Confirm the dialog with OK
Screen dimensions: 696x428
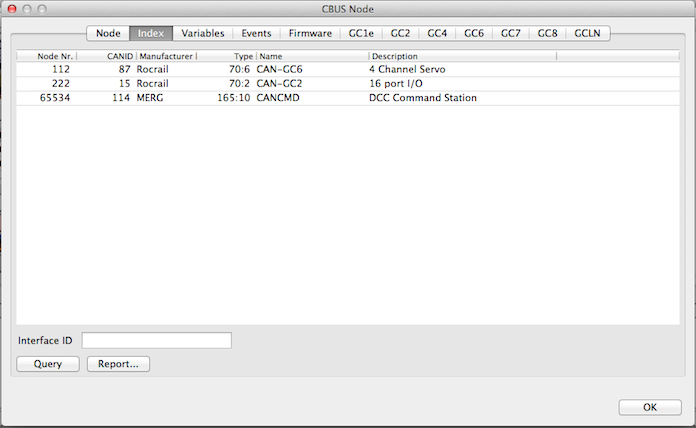(x=649, y=407)
